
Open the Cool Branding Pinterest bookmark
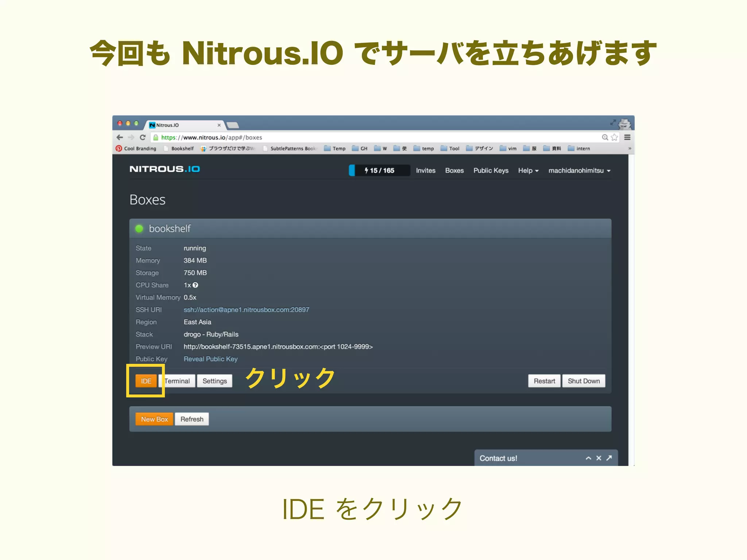[x=136, y=148]
